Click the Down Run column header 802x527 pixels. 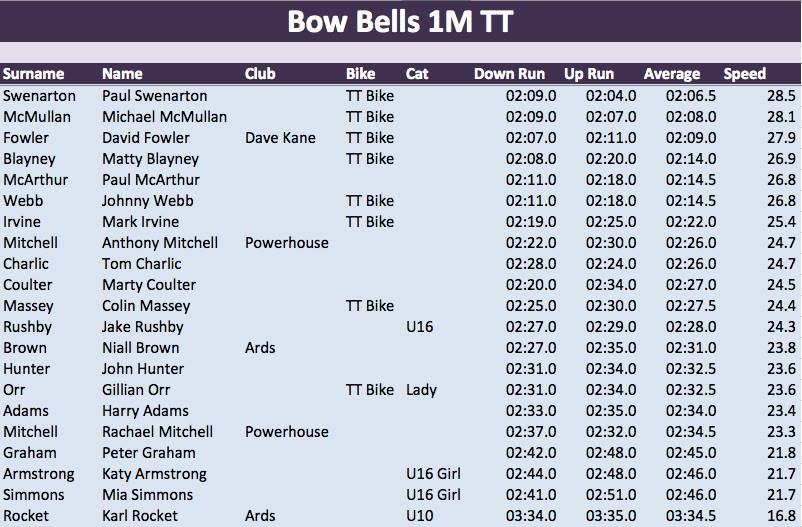509,74
